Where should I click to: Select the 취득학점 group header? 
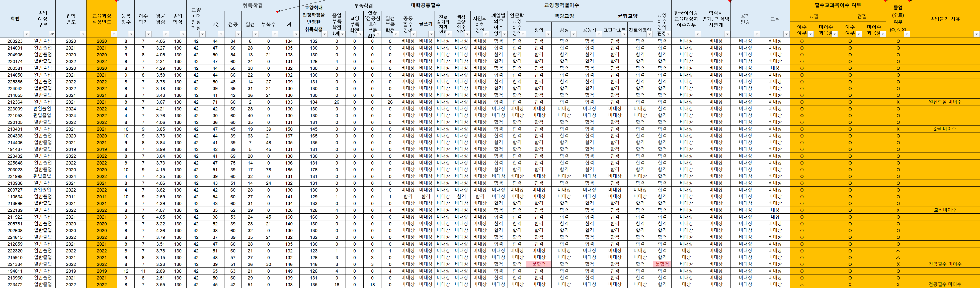[x=252, y=5]
